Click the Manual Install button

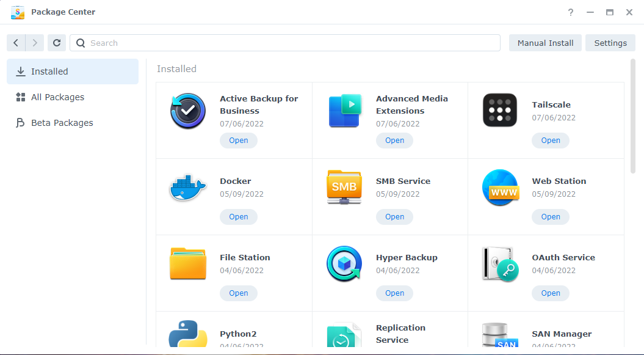(x=545, y=43)
